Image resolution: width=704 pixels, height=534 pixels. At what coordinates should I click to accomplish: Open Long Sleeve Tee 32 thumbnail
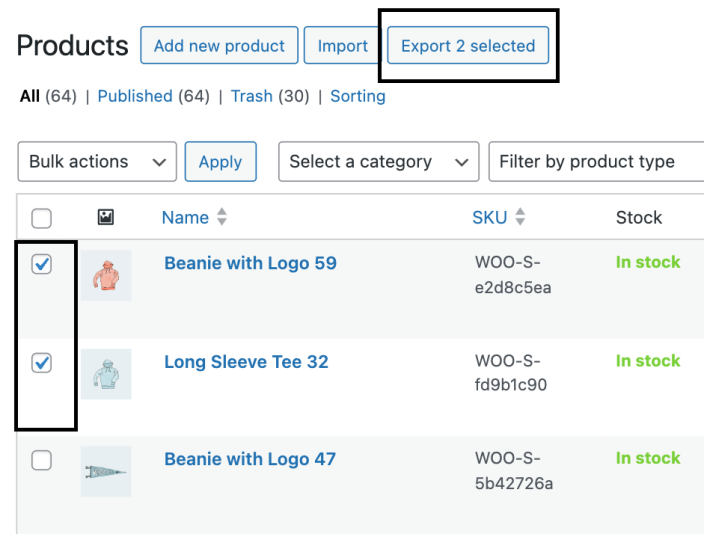click(105, 374)
